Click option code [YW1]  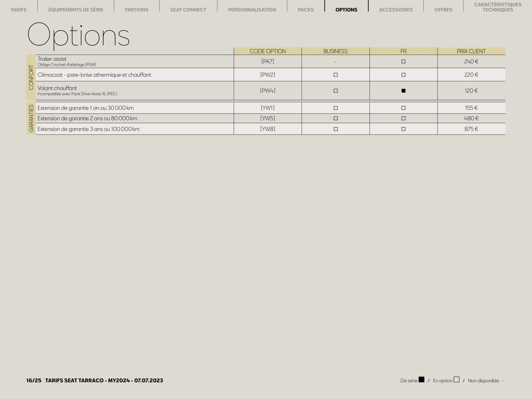click(268, 108)
